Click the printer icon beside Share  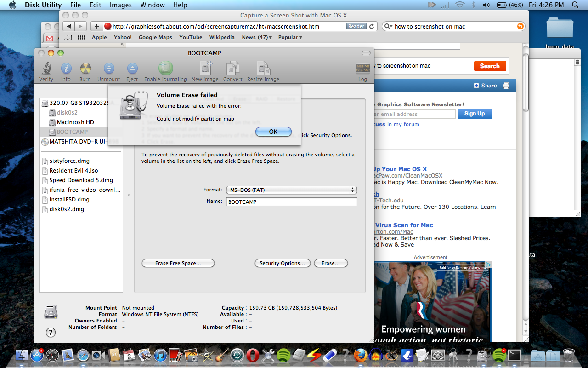click(506, 86)
